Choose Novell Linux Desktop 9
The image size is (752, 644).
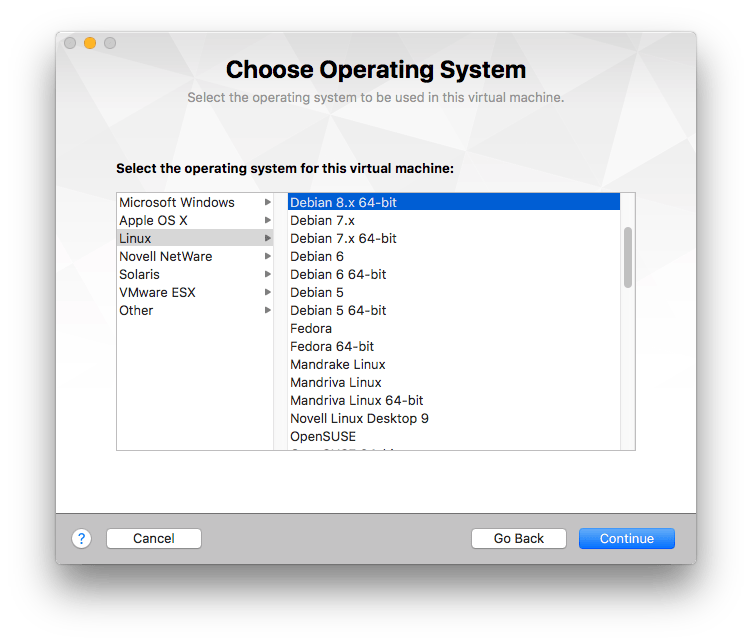[x=359, y=418]
